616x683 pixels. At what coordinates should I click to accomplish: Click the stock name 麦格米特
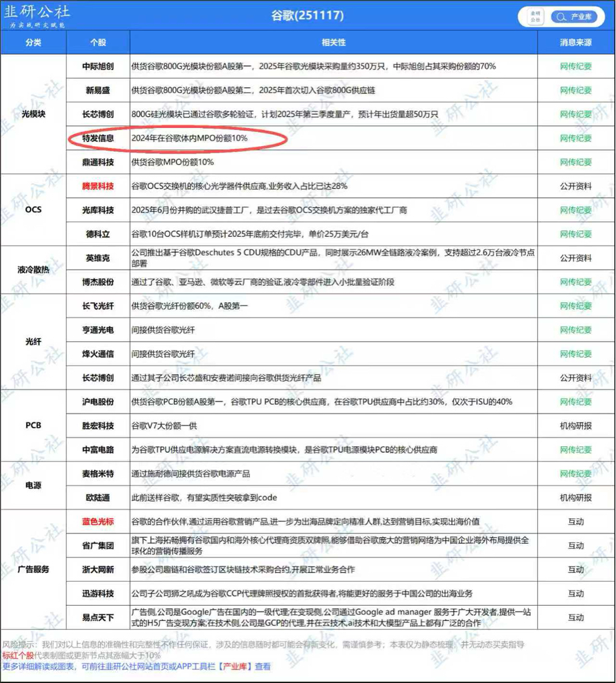pos(98,474)
